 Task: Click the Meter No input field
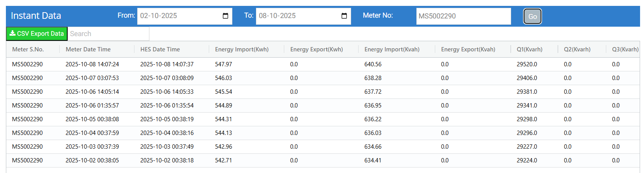463,16
